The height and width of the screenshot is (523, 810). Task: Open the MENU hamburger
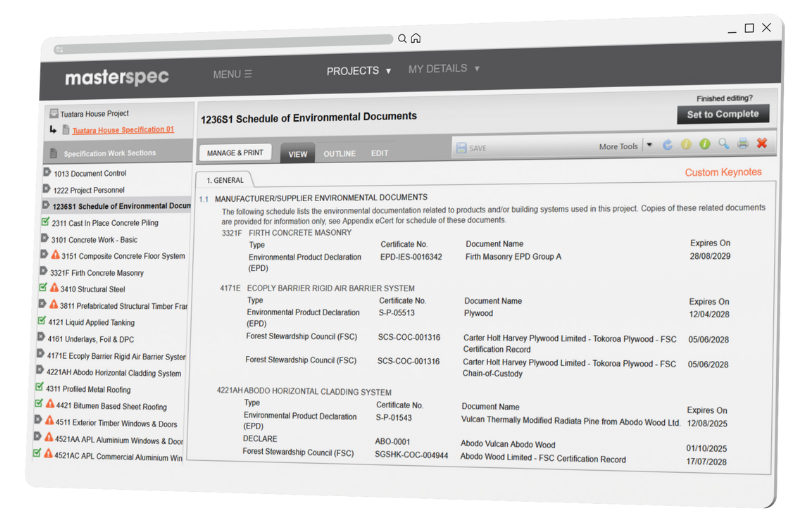[x=232, y=74]
